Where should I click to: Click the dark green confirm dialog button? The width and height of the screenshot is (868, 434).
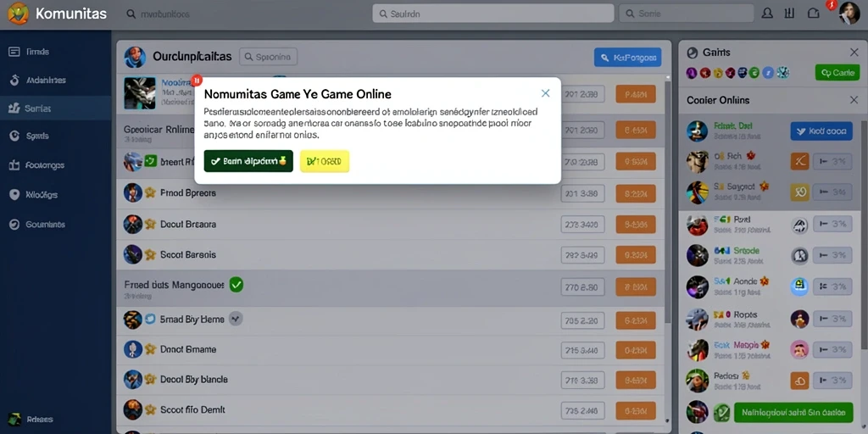(x=248, y=161)
